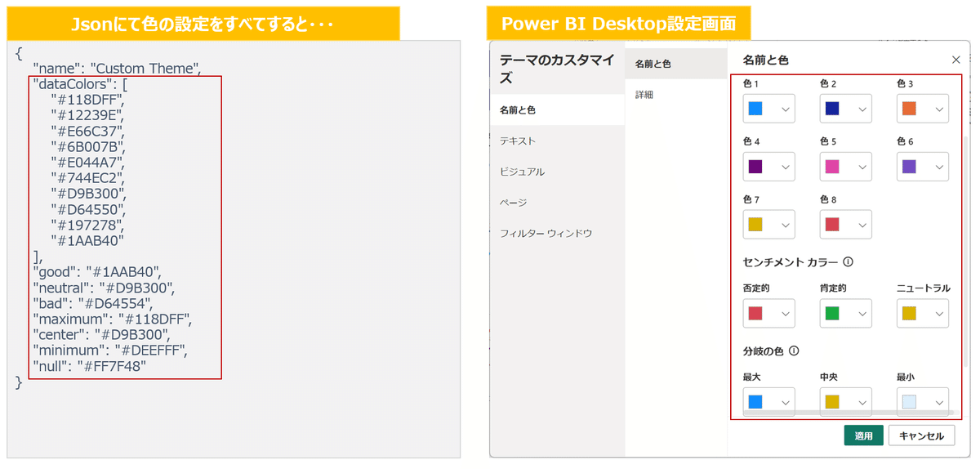Open the 色 7 dropdown chevron
The width and height of the screenshot is (980, 469).
pyautogui.click(x=786, y=225)
